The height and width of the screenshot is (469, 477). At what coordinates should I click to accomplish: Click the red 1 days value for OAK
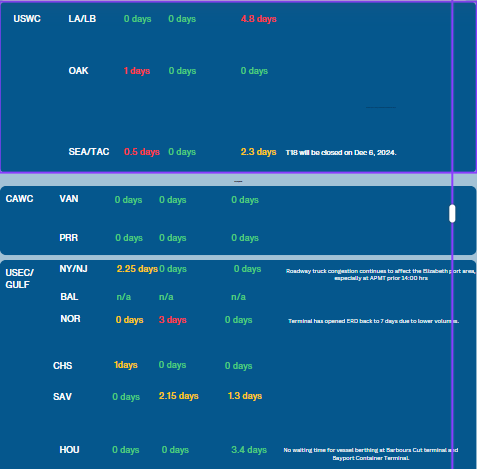click(x=137, y=71)
